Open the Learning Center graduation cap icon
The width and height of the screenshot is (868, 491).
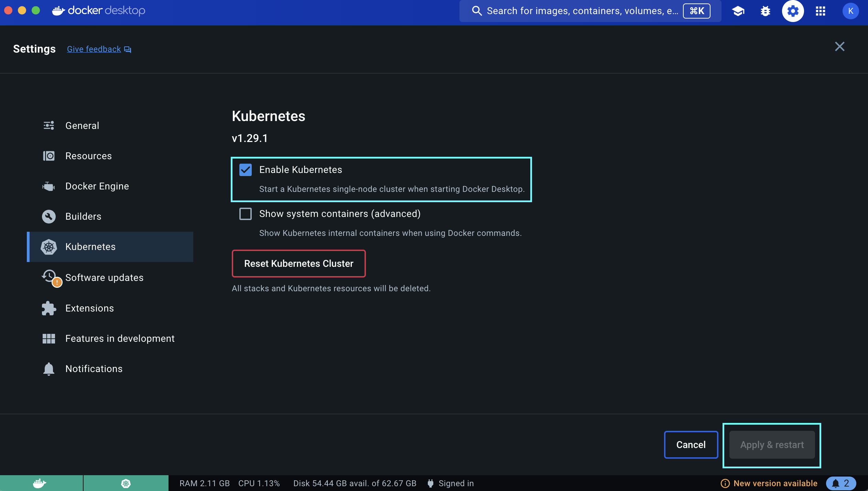pyautogui.click(x=738, y=11)
